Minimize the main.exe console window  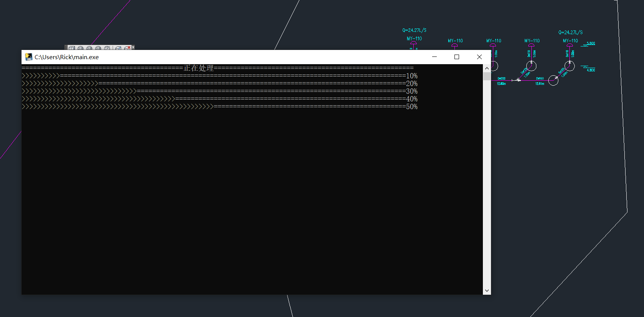[434, 57]
